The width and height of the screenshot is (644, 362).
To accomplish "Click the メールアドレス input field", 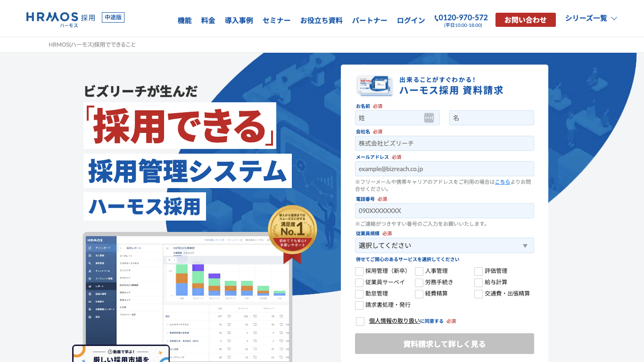I will tap(445, 169).
